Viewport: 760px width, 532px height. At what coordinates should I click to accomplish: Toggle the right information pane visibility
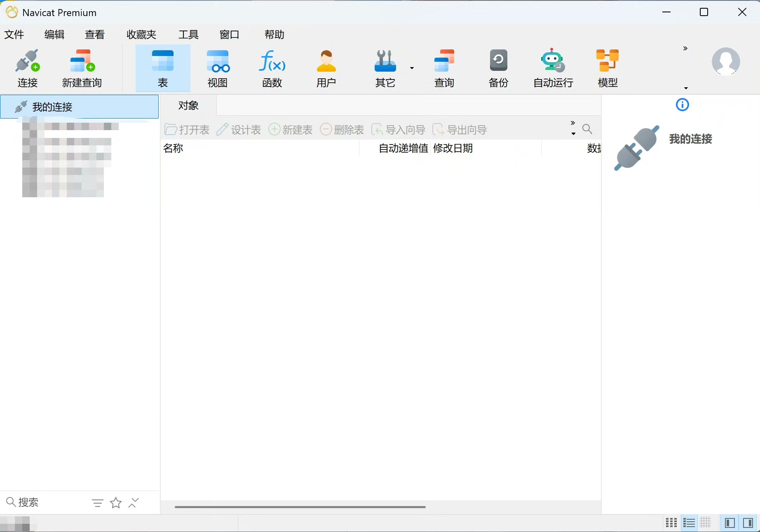[748, 523]
